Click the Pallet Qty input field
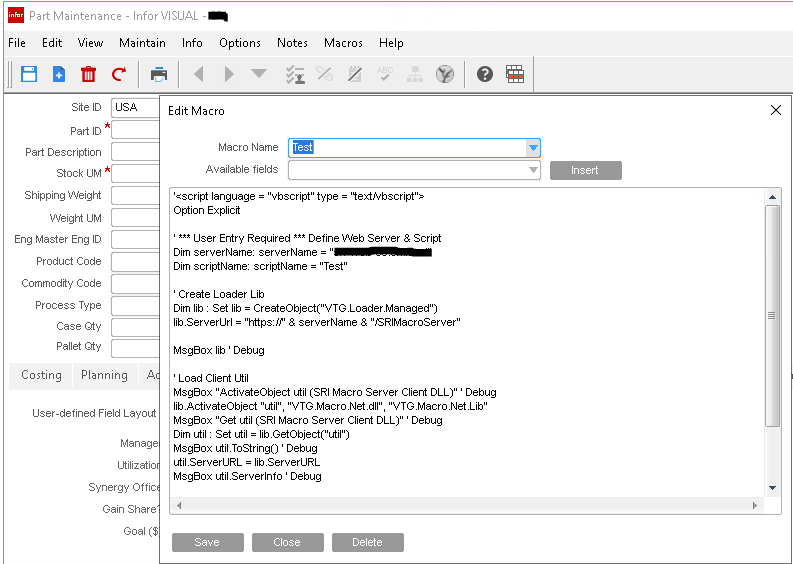The width and height of the screenshot is (793, 564). (136, 348)
